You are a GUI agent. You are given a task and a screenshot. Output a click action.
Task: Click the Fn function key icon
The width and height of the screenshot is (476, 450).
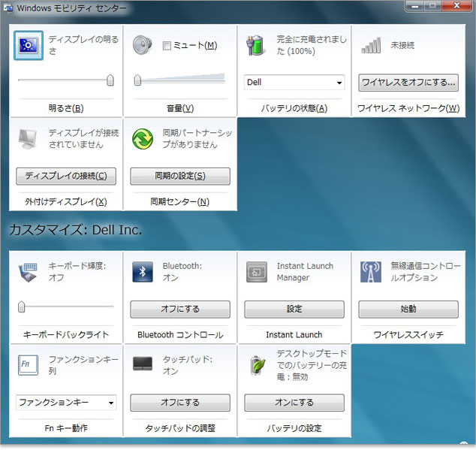[28, 365]
